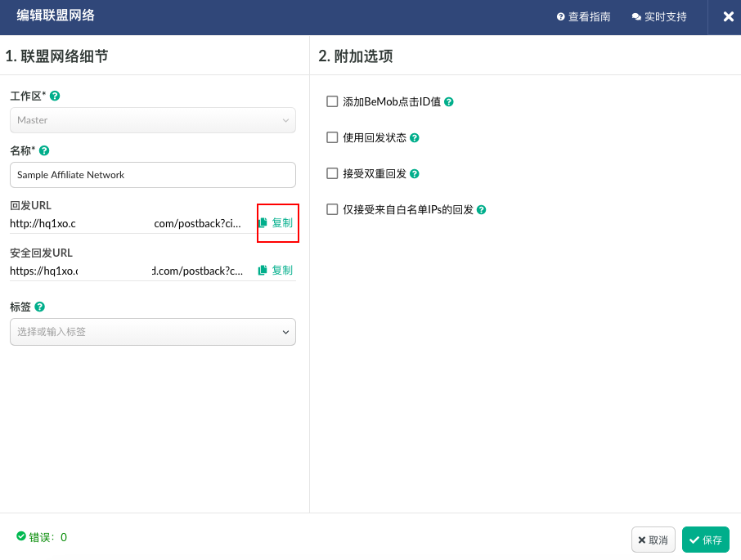
Task: Click help icon next to 标签 label
Action: pyautogui.click(x=40, y=307)
